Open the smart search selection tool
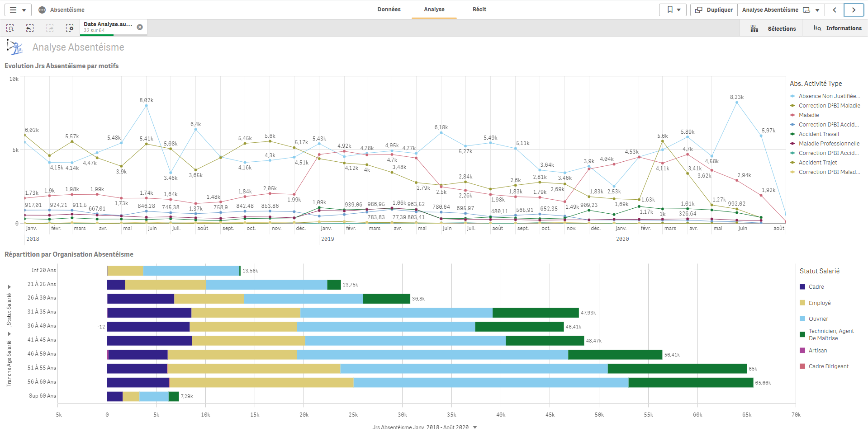The image size is (868, 436). point(10,28)
